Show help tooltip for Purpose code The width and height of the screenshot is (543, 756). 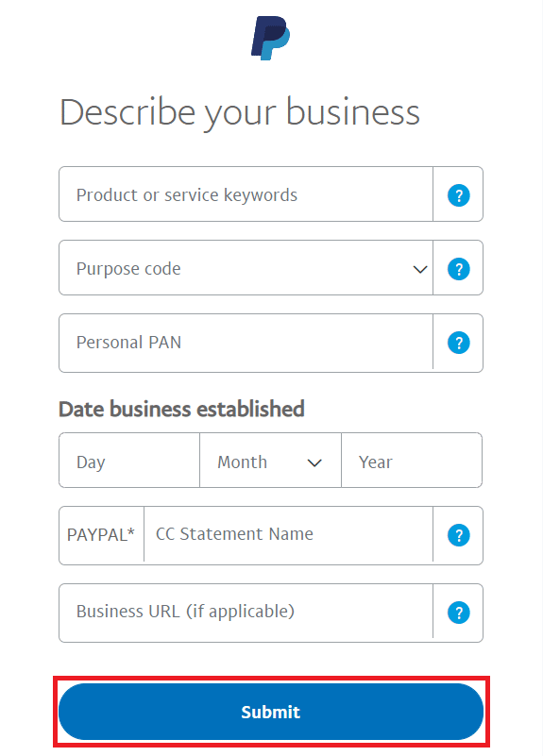point(459,269)
